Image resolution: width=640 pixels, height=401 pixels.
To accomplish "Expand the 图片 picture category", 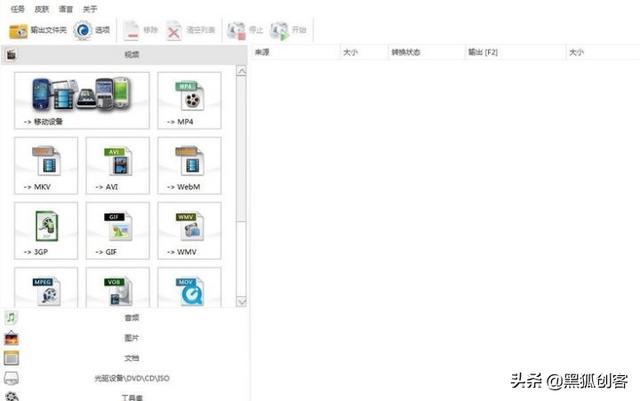I will [x=124, y=338].
